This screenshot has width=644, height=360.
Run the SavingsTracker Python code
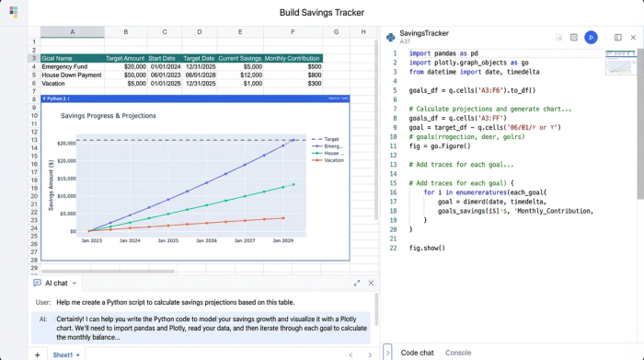click(591, 38)
